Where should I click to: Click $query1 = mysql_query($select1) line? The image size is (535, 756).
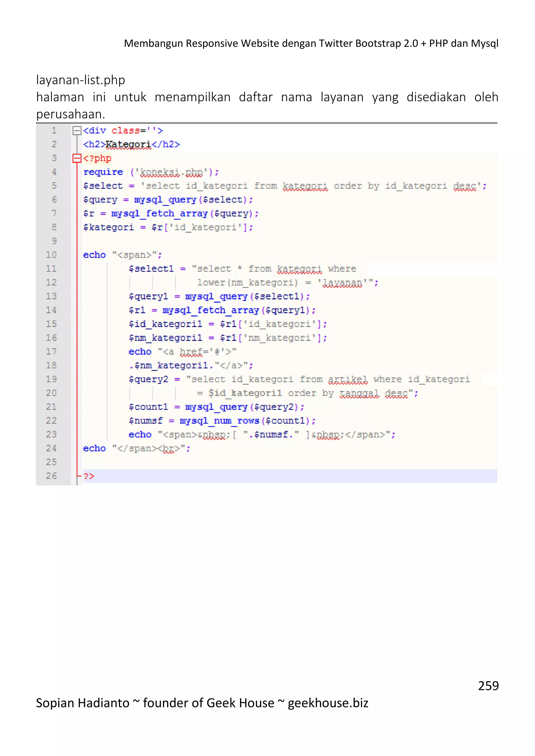click(x=219, y=297)
